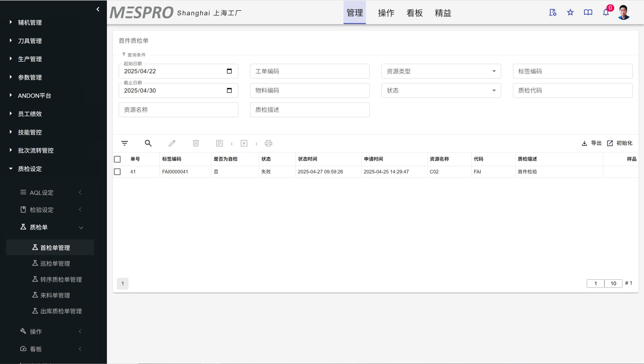Switch to the 看板 top tab
The image size is (644, 364).
tap(414, 13)
